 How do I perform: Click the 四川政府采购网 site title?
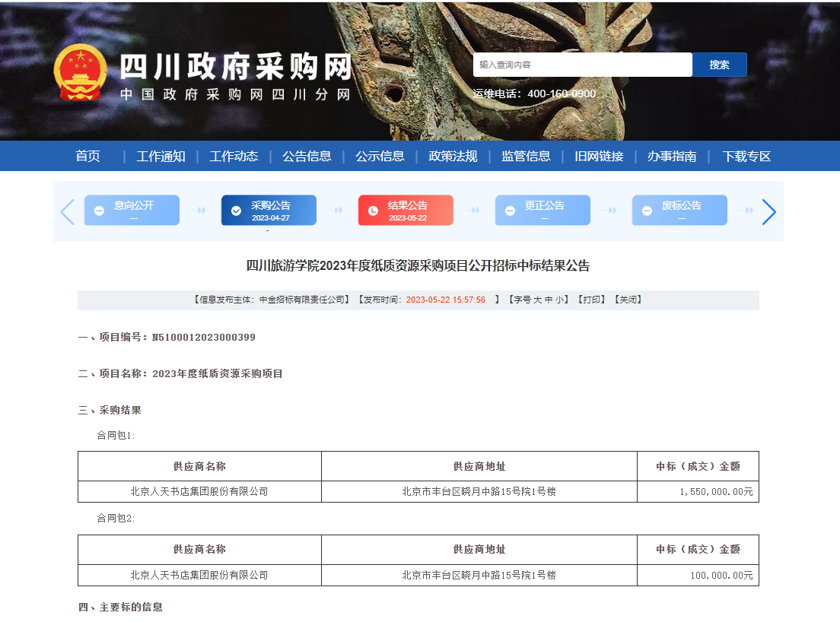click(x=236, y=67)
